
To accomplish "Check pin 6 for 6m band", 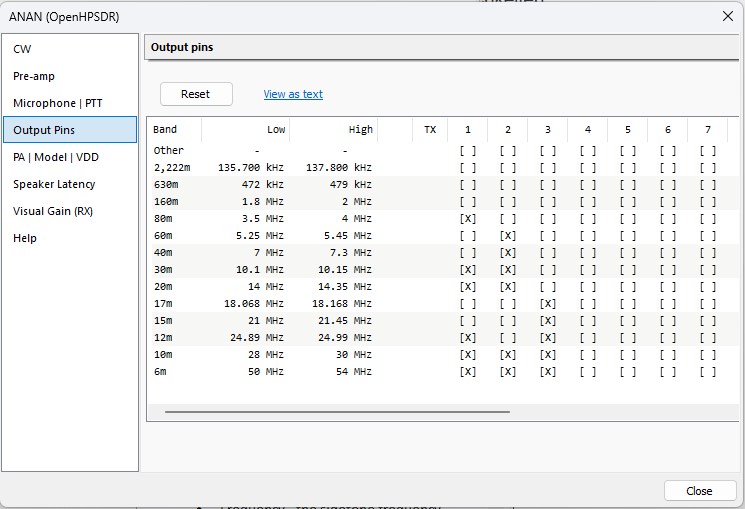I will click(x=668, y=372).
